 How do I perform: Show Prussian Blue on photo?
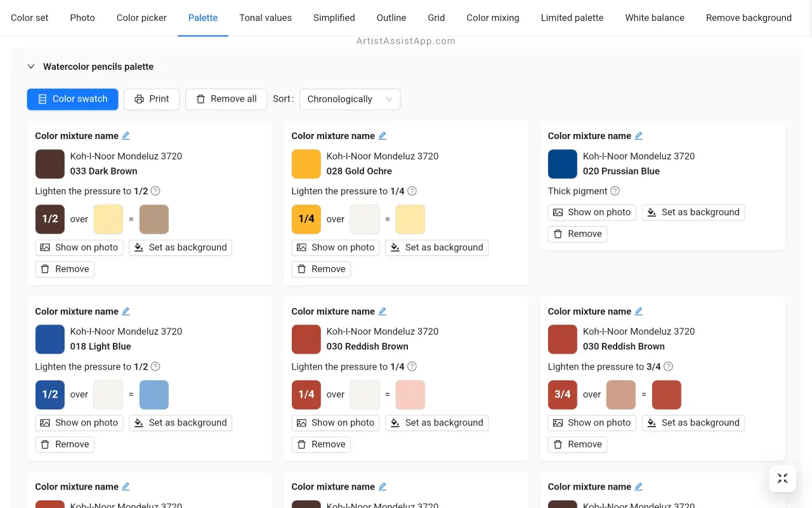click(592, 212)
